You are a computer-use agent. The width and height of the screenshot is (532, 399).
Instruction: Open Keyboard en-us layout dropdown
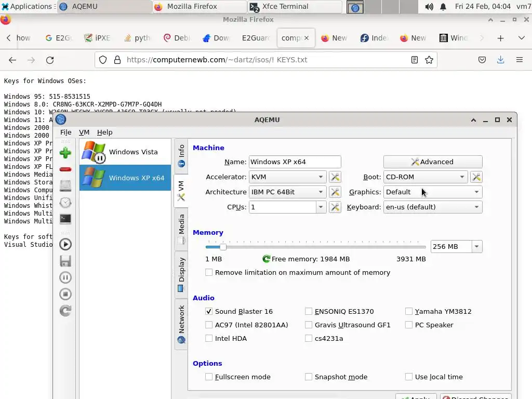pos(433,207)
